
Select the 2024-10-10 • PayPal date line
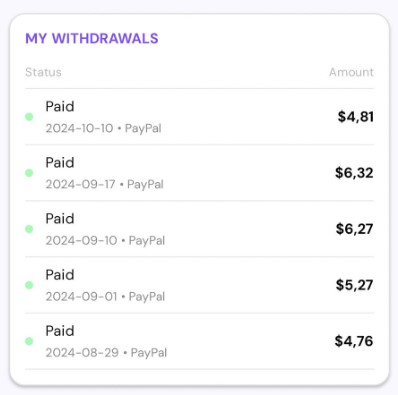coord(103,128)
